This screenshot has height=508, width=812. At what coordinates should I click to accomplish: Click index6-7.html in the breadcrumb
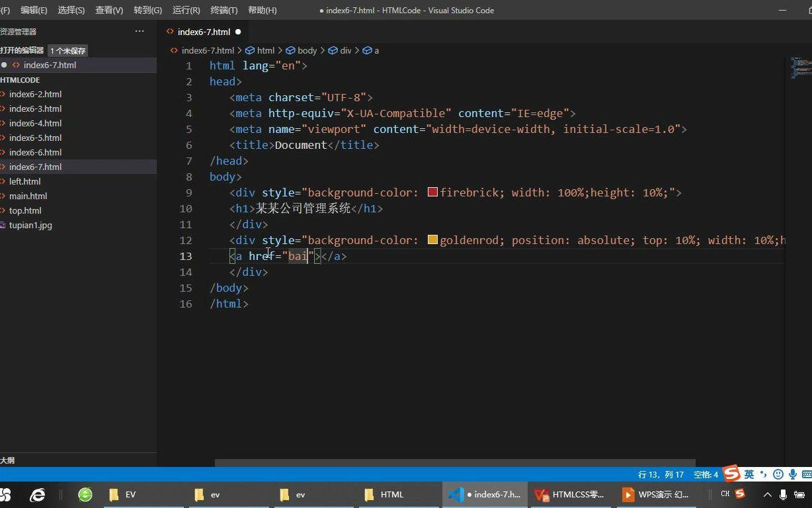pos(208,50)
